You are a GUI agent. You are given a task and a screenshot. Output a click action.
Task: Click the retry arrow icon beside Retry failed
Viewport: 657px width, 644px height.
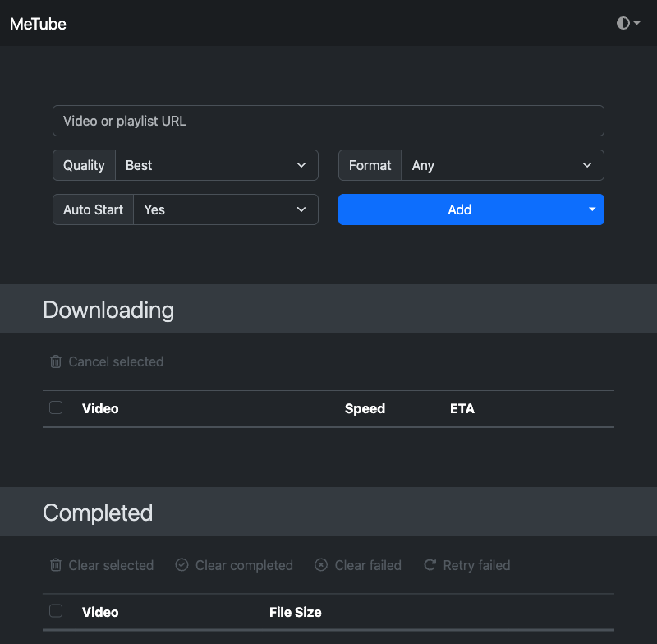(x=430, y=565)
